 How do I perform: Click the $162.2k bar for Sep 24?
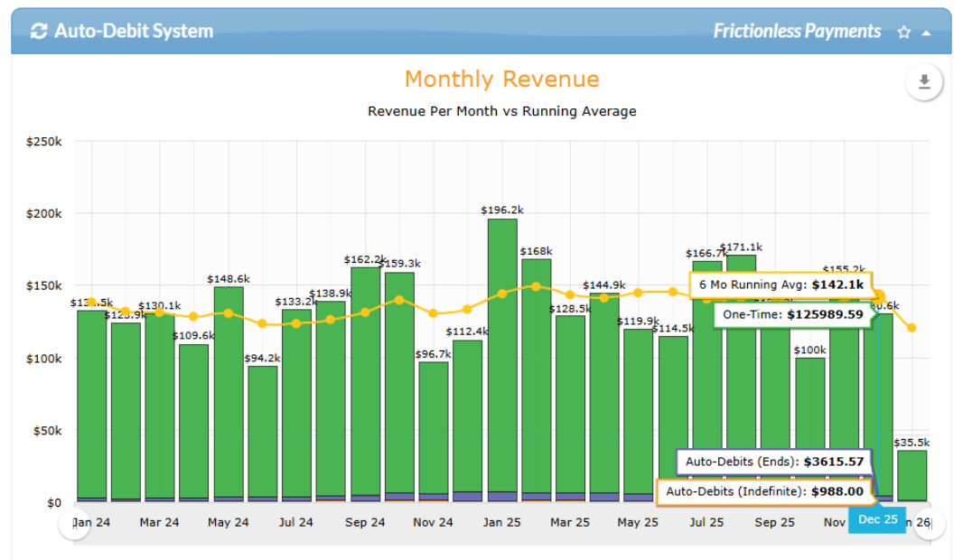click(x=366, y=385)
